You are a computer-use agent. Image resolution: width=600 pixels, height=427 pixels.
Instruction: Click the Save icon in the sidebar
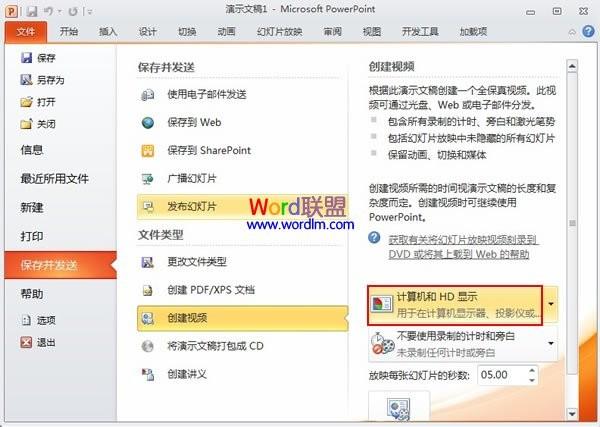click(26, 57)
